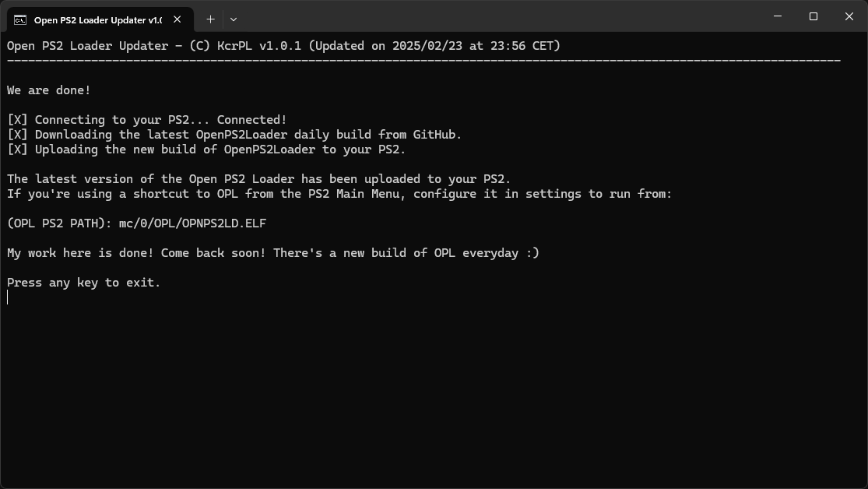Image resolution: width=868 pixels, height=489 pixels.
Task: Click the command prompt glyph inside the tab thumbnail
Action: click(19, 19)
